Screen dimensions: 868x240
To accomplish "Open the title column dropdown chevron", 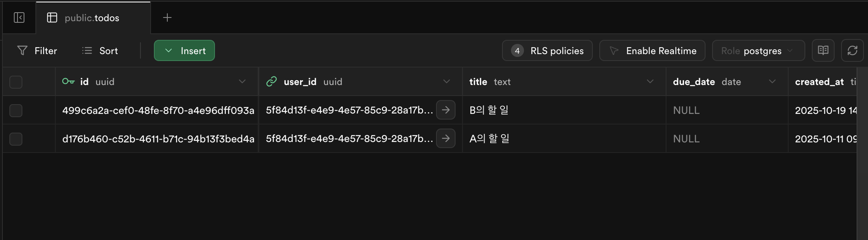I will [650, 81].
